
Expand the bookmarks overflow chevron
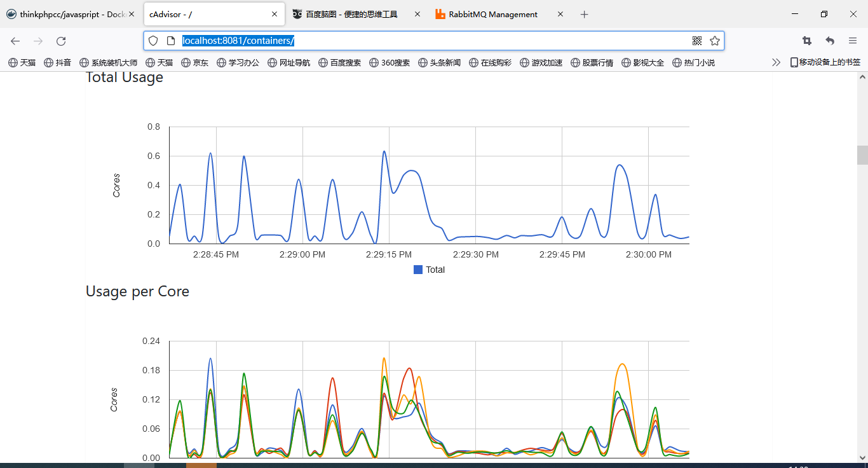click(x=776, y=62)
